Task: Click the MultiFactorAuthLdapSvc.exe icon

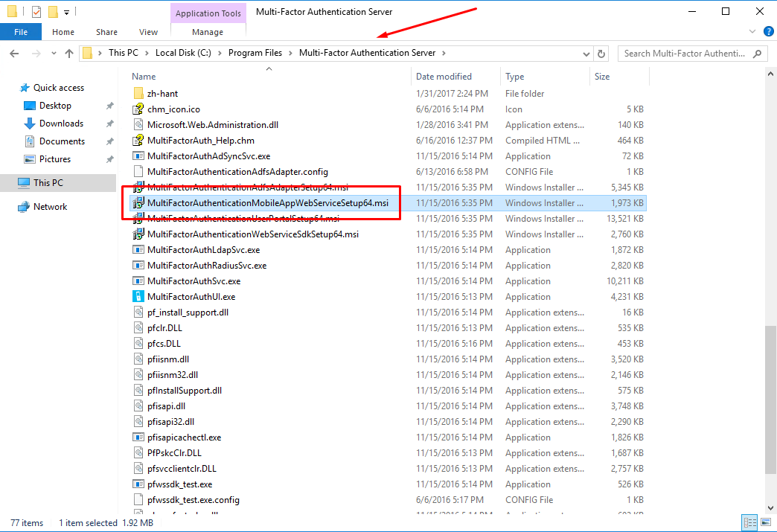Action: (138, 250)
